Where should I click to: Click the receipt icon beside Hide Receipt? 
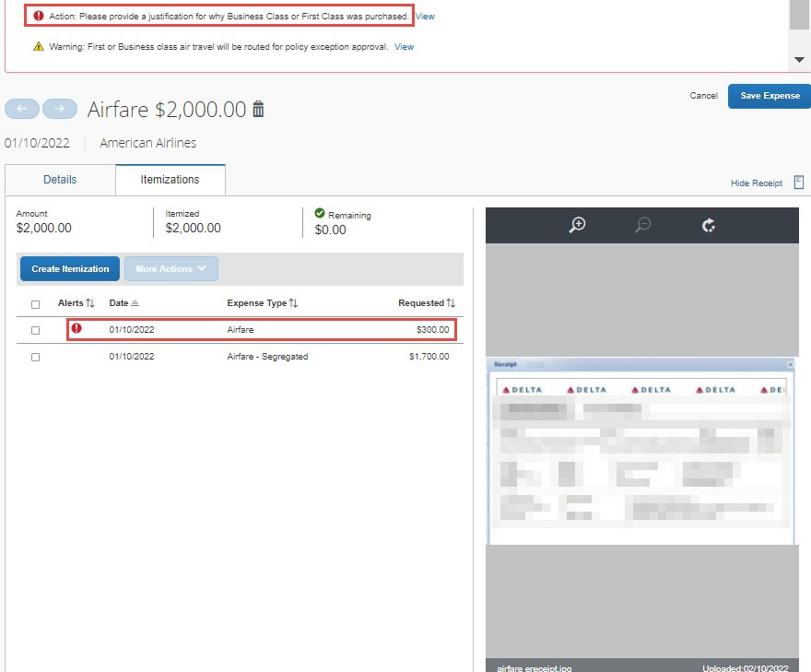tap(799, 183)
